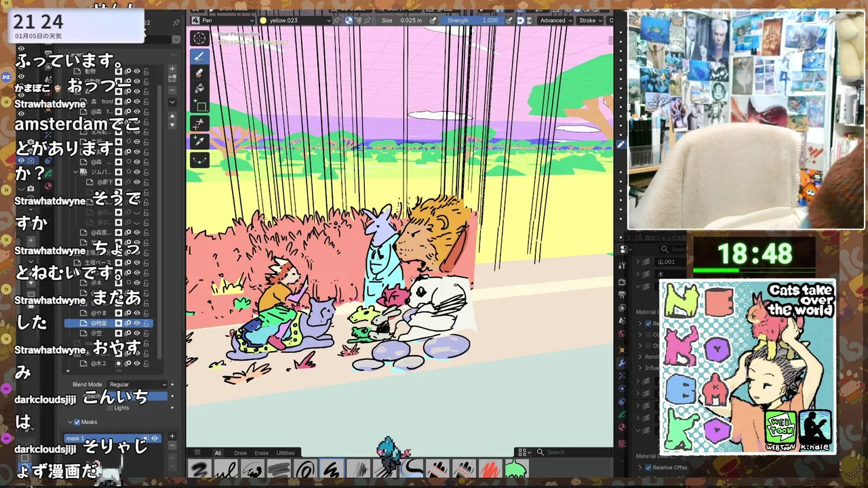Open the Blend Mode Regular dropdown
Viewport: 868px width, 488px height.
[138, 384]
